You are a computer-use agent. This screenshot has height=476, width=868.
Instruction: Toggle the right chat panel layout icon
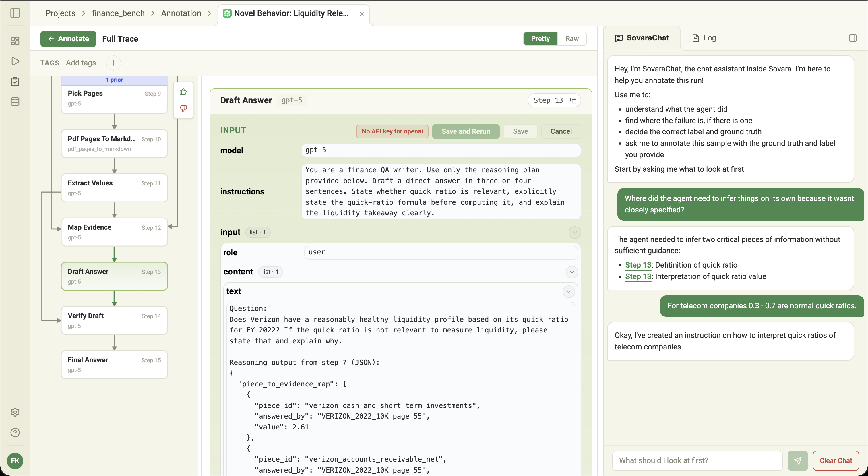coord(853,38)
